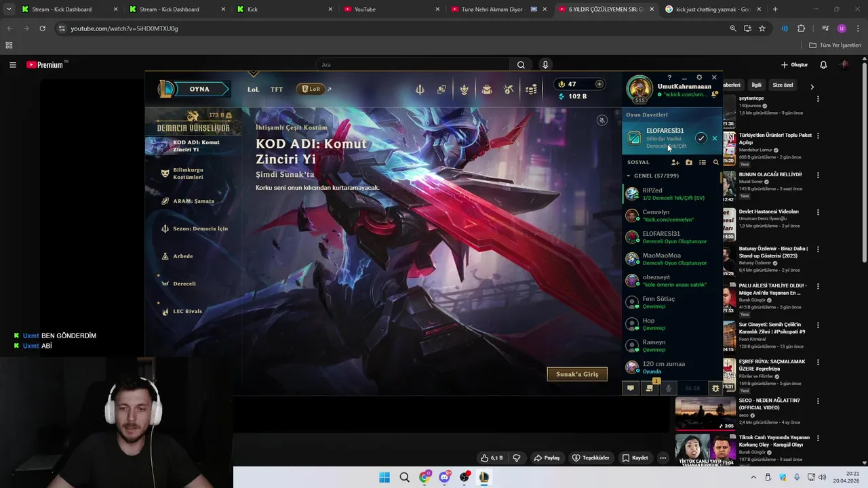Click the YouTube search magnifier button
Image resolution: width=868 pixels, height=488 pixels.
coord(521,65)
